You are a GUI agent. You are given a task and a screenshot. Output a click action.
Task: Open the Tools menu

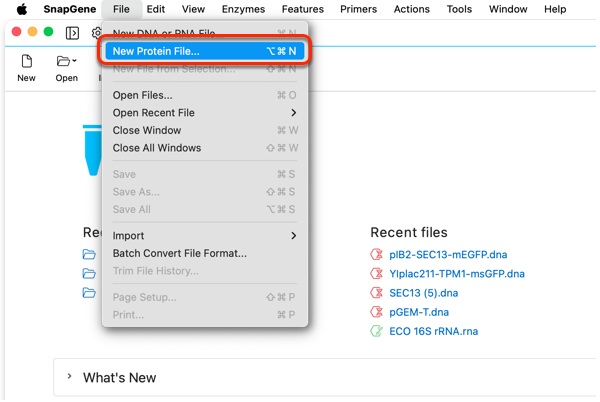click(x=459, y=9)
